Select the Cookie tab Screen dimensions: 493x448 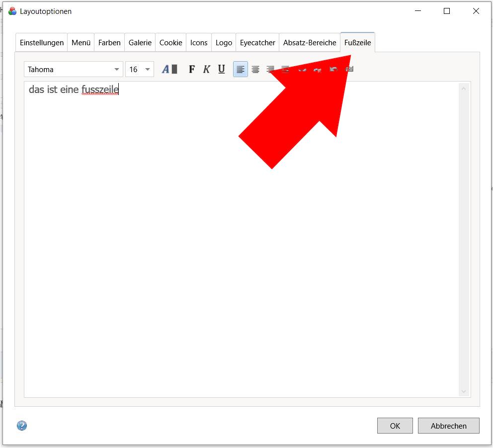[171, 42]
